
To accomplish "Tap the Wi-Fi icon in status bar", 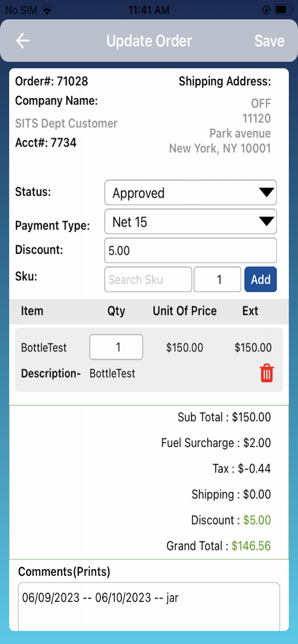I will [x=47, y=10].
